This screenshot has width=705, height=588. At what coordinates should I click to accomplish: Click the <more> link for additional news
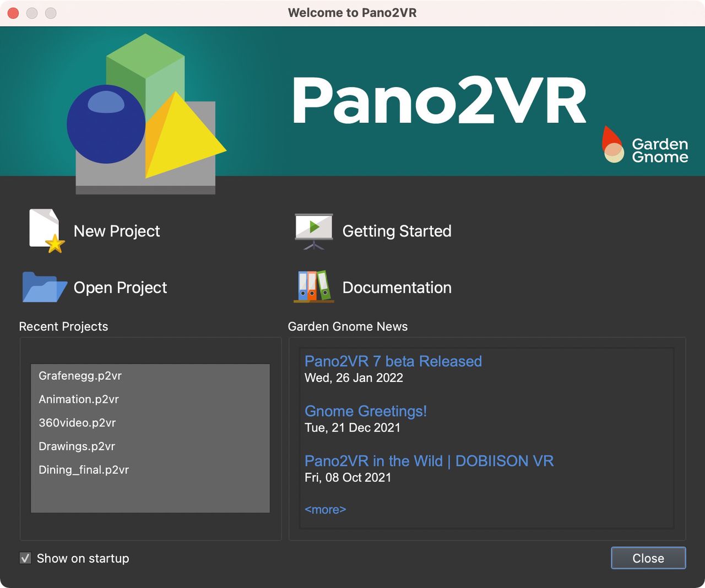click(325, 509)
